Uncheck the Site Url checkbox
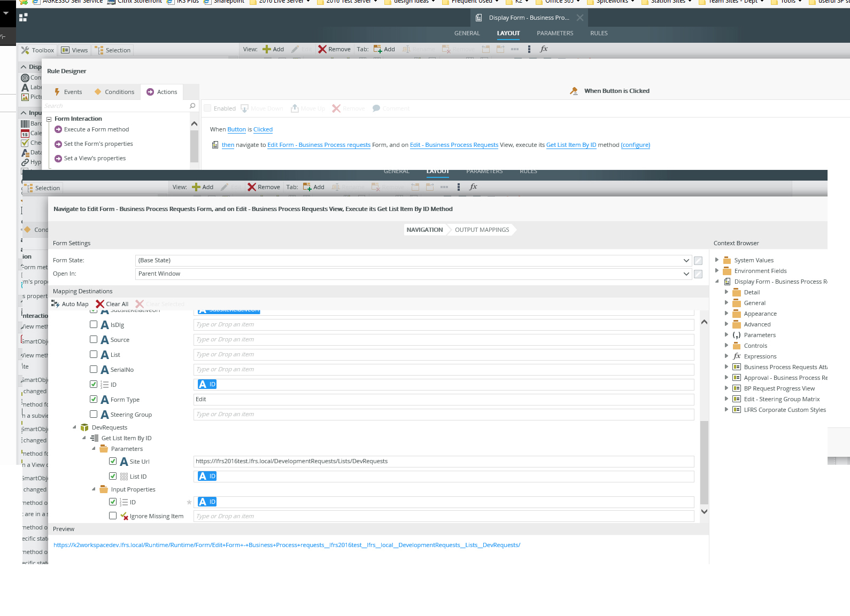 pyautogui.click(x=113, y=461)
